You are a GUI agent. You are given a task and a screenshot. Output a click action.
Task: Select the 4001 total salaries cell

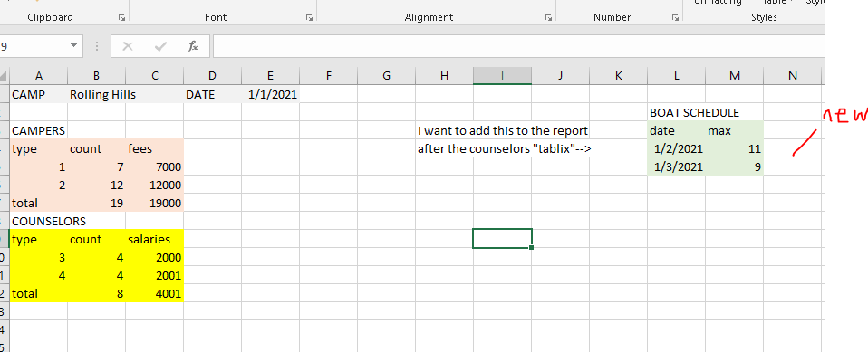coord(154,293)
